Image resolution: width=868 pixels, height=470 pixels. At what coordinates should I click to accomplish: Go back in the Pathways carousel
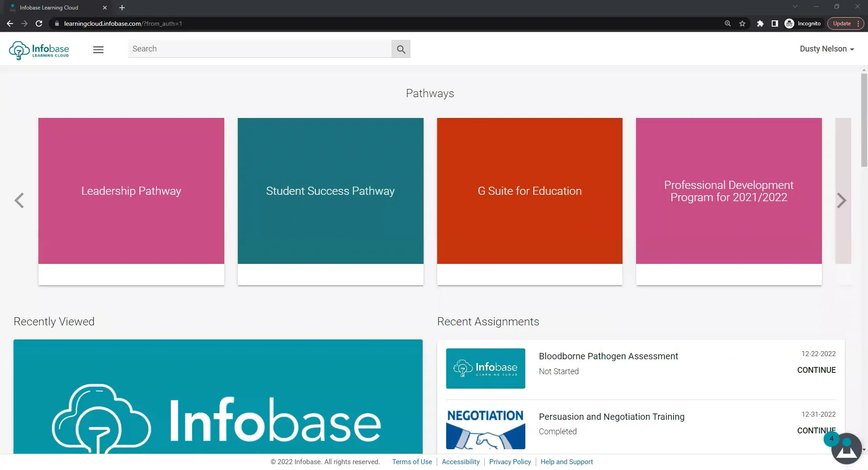pyautogui.click(x=19, y=200)
